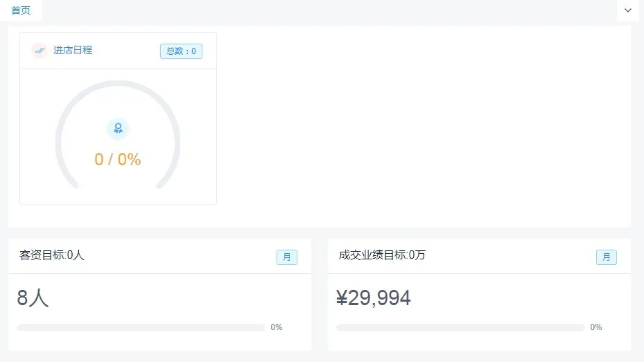Click the blank panel right of 进店日程 card

coord(423,125)
